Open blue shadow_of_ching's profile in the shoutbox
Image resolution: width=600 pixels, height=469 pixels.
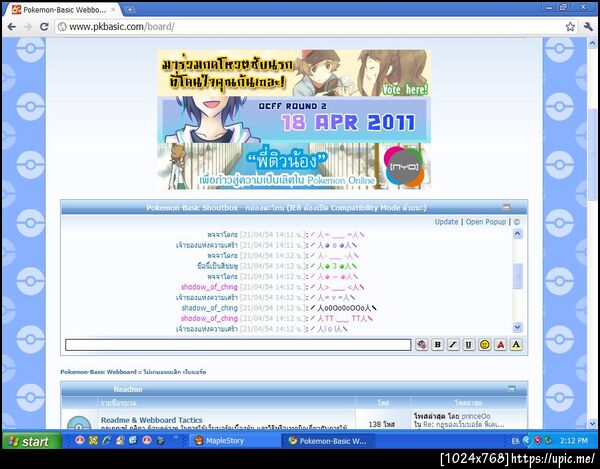pos(209,308)
